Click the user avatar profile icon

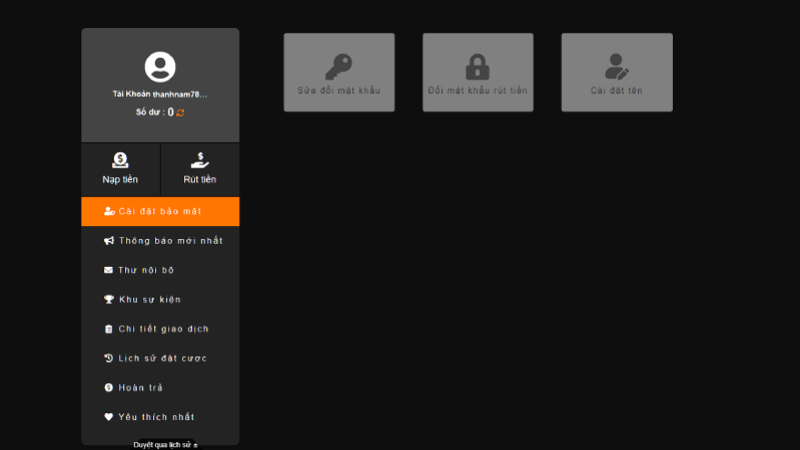[x=160, y=67]
